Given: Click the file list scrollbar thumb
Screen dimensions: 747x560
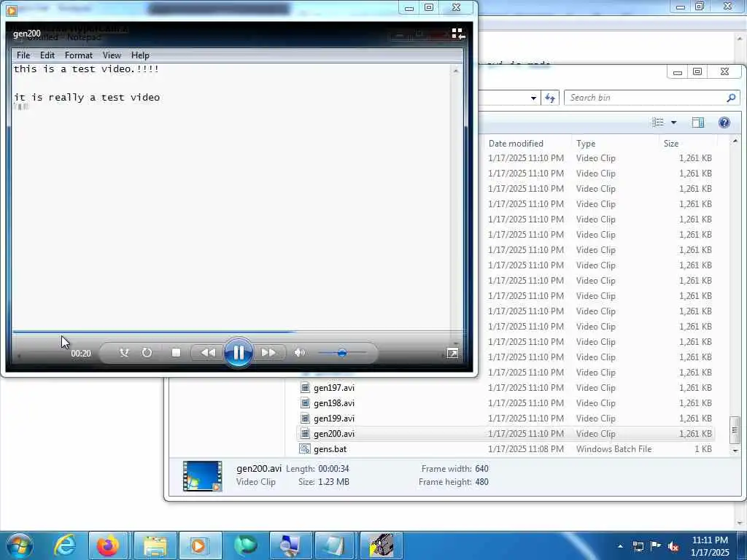Looking at the screenshot, I should [x=735, y=429].
